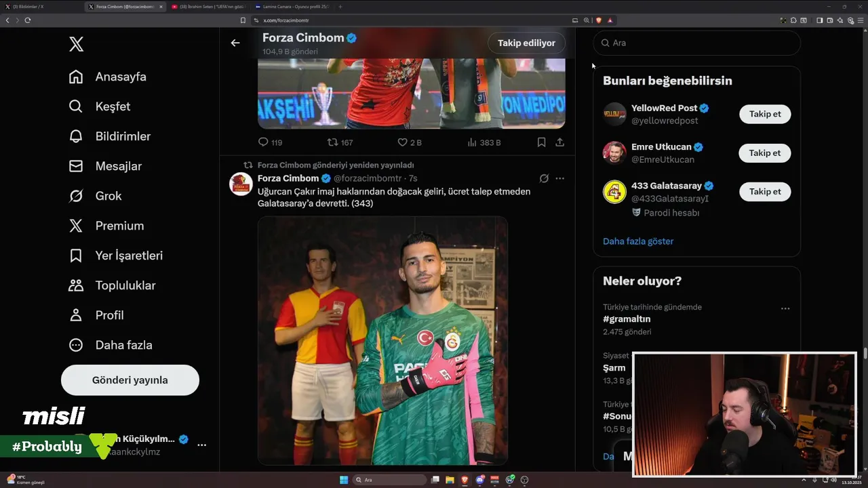The width and height of the screenshot is (868, 488).
Task: Open more options on Uğurcan post
Action: click(x=560, y=178)
